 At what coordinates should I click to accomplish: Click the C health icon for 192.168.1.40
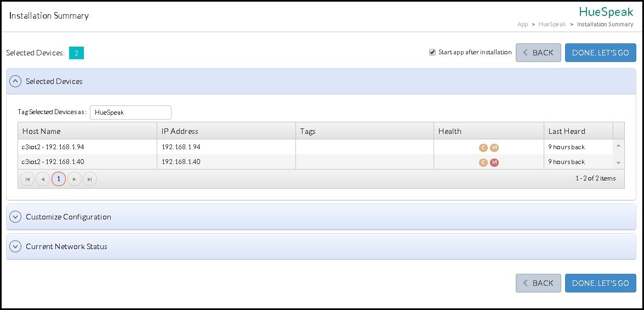coord(483,162)
